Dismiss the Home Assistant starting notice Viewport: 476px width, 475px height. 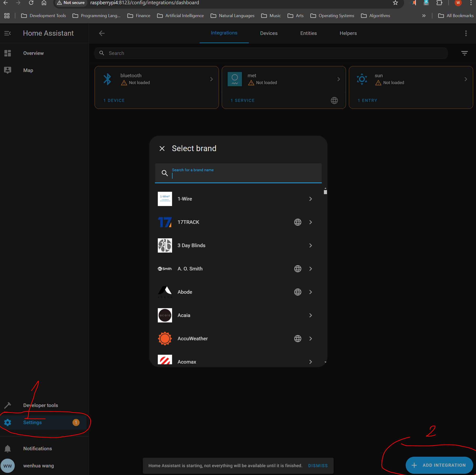318,466
